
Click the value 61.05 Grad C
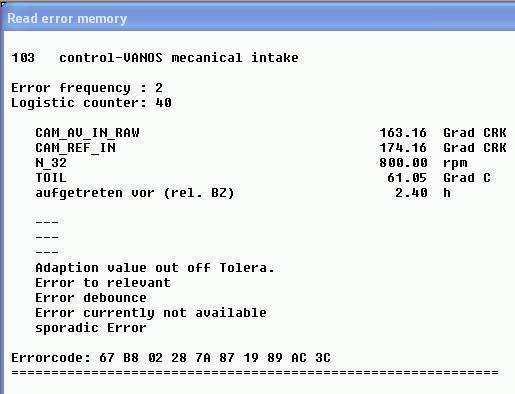tap(439, 178)
